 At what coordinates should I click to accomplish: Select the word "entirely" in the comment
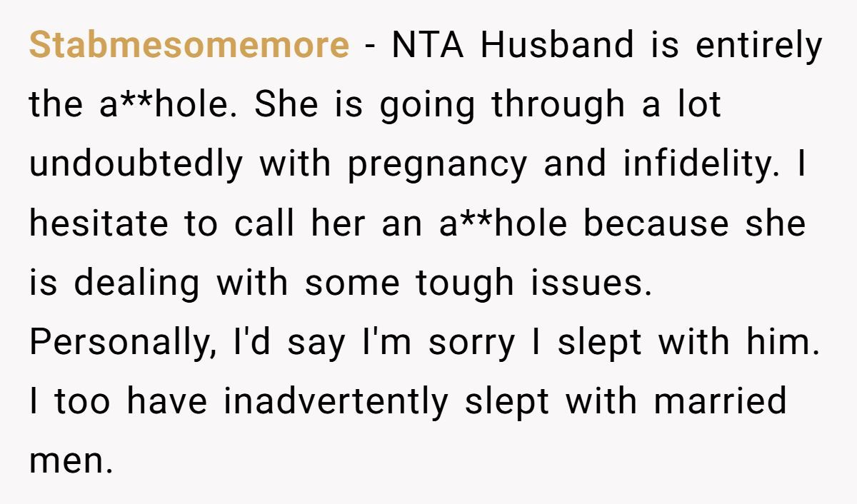click(759, 46)
